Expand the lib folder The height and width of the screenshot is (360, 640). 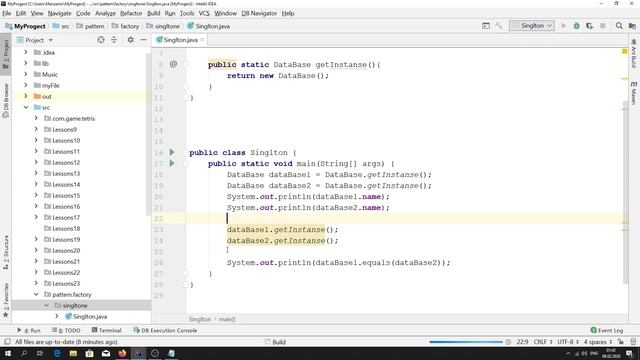(26, 63)
